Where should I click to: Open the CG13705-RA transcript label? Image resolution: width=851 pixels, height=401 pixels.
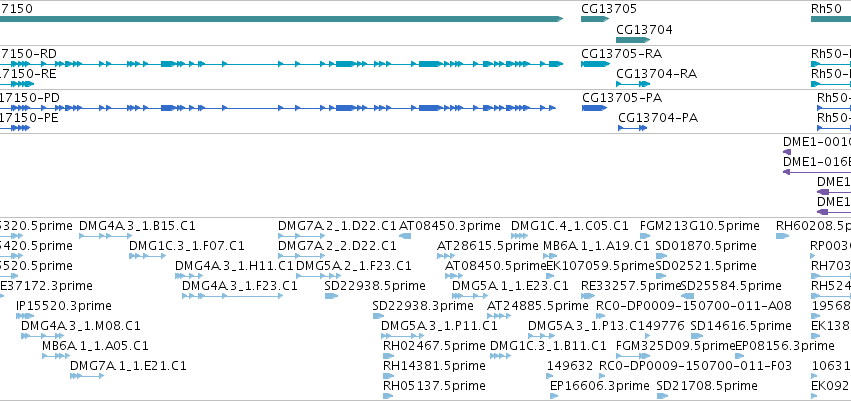(x=621, y=54)
